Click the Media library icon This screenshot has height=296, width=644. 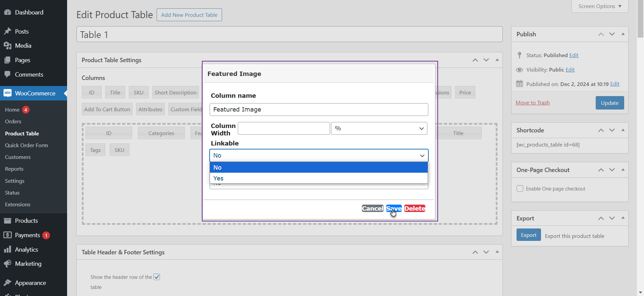[x=7, y=46]
